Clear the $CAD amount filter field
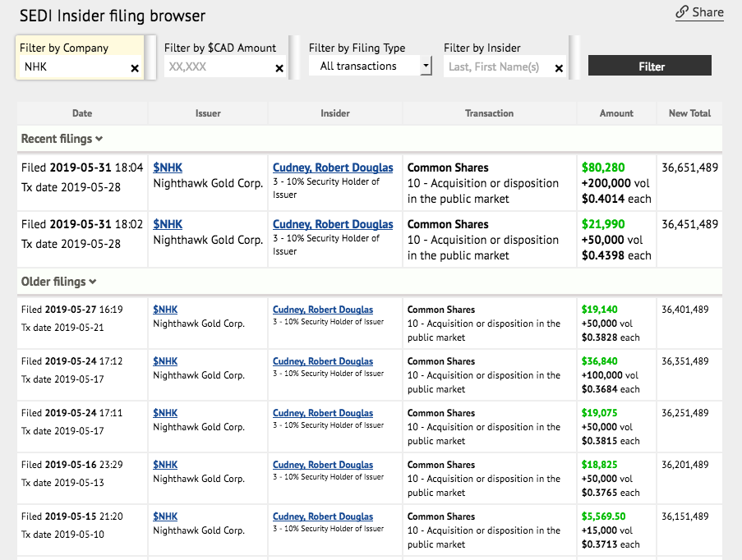Viewport: 742px width, 560px height. click(x=279, y=68)
